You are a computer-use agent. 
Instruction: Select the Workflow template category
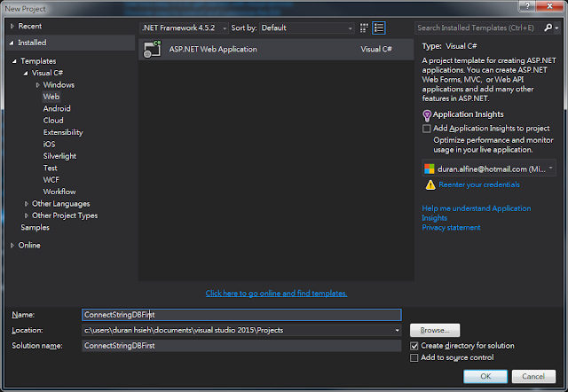[59, 192]
